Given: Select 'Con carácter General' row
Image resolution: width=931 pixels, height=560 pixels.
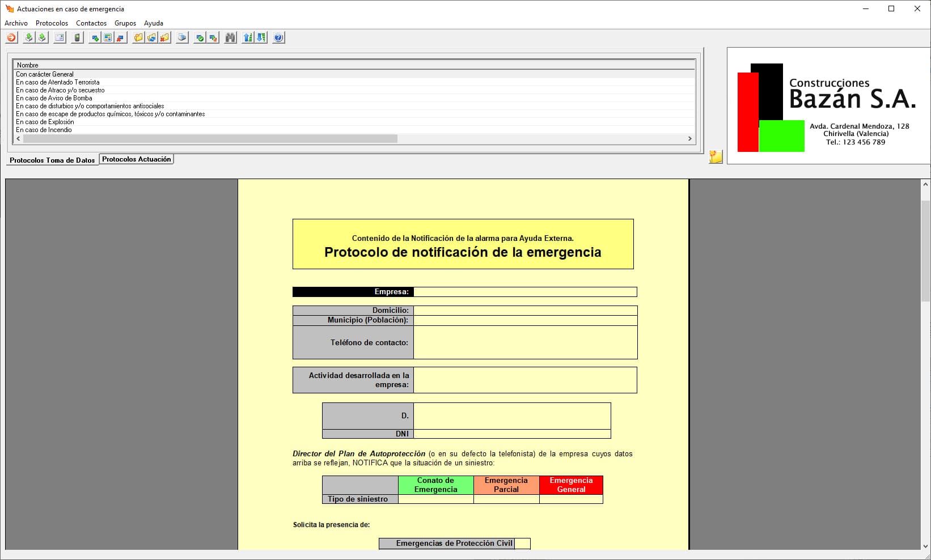Looking at the screenshot, I should [354, 74].
